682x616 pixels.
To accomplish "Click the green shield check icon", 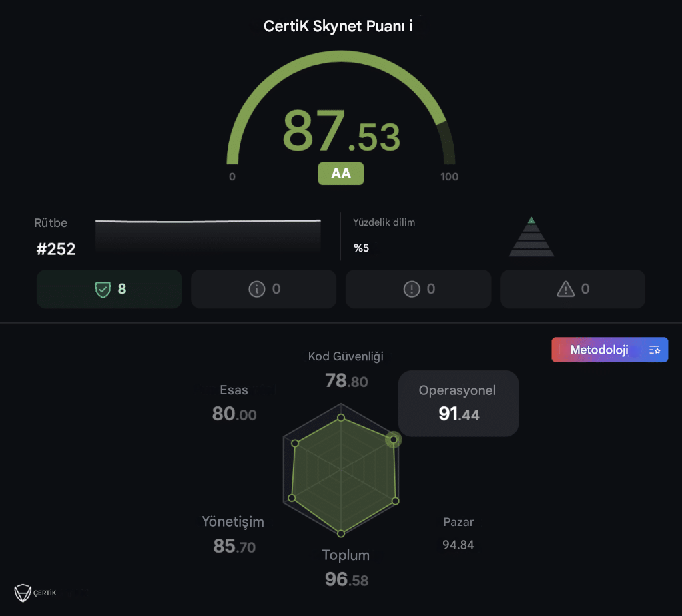I will coord(103,289).
